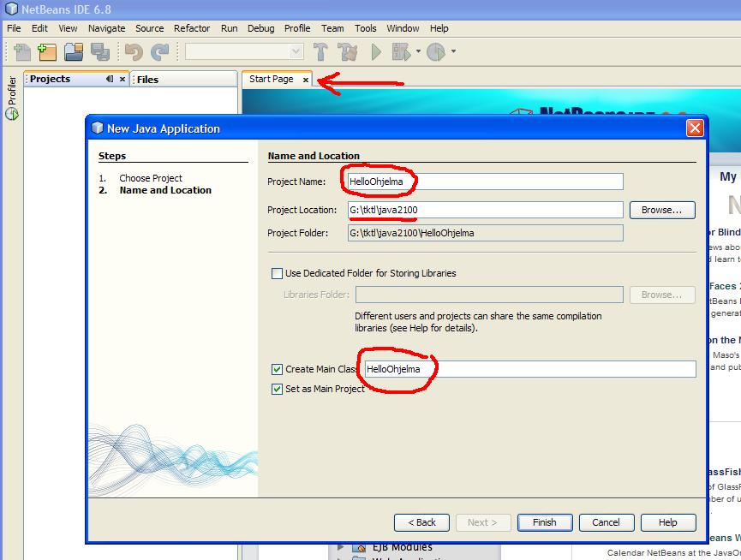741x560 pixels.
Task: Uncheck the Set as Main Project checkbox
Action: [x=277, y=389]
